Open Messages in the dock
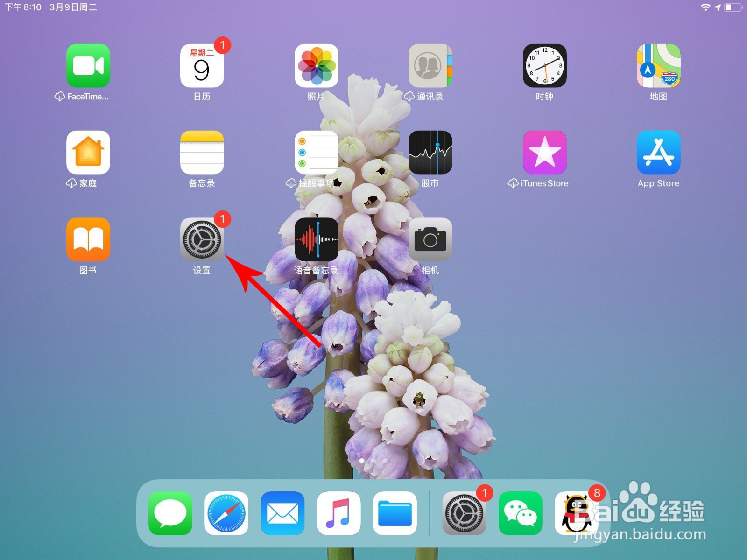Viewport: 747px width, 560px height. 170,513
